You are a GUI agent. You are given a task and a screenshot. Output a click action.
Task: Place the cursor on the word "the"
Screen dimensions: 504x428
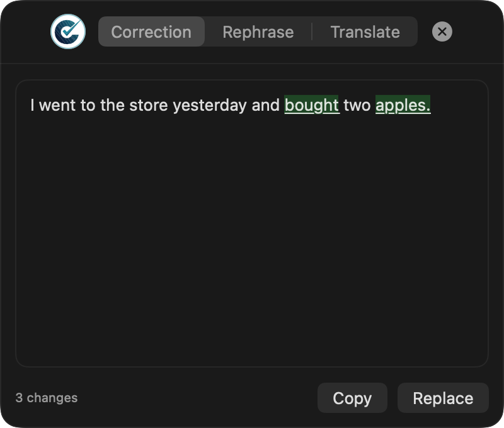112,105
